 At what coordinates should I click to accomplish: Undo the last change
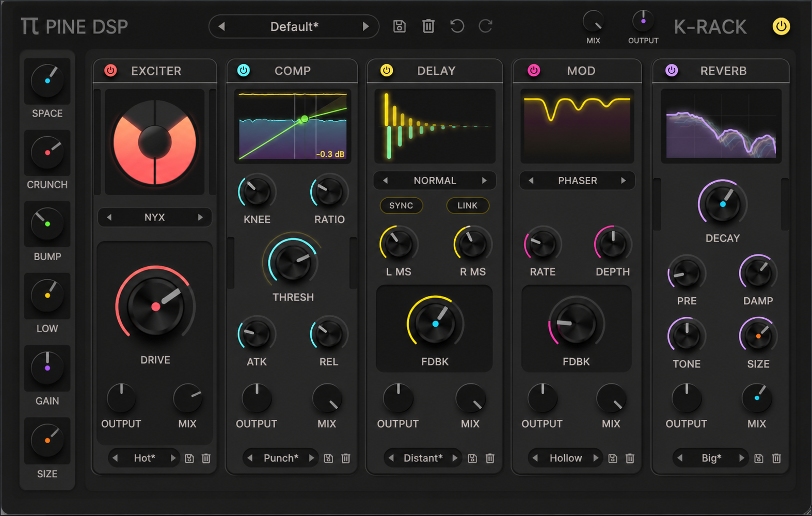click(x=457, y=26)
